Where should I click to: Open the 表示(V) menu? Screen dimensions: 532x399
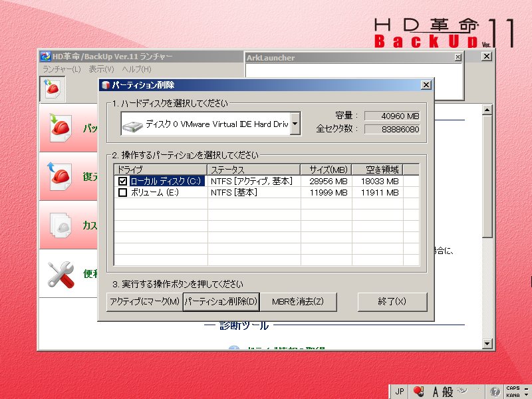pyautogui.click(x=101, y=69)
